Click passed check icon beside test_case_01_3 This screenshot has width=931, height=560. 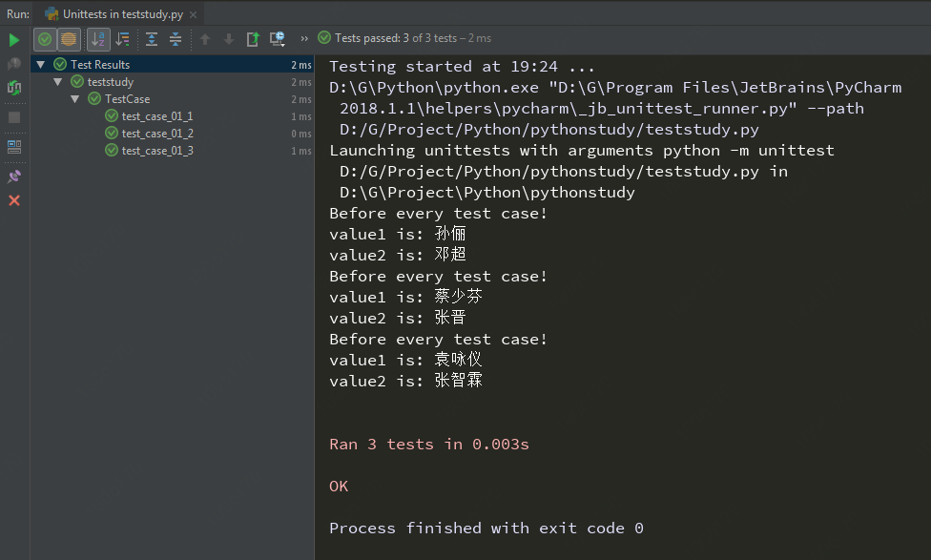(111, 150)
